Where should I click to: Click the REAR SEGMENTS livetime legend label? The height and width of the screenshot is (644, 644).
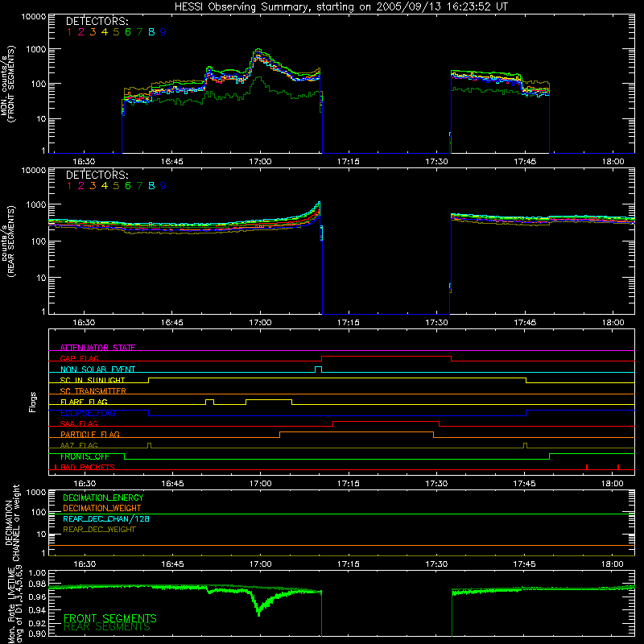point(107,627)
